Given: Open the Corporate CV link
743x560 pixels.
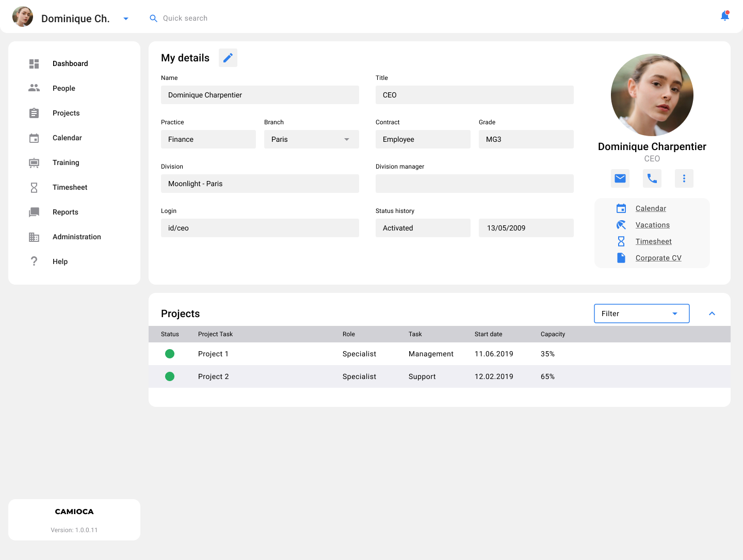Looking at the screenshot, I should tap(658, 258).
